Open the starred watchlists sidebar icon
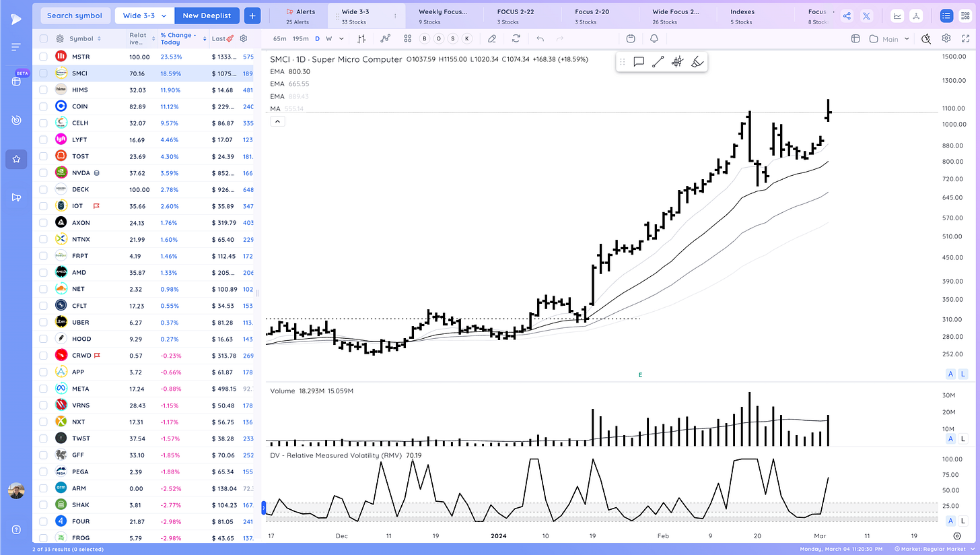Screen dimensions: 980x555 pyautogui.click(x=16, y=159)
